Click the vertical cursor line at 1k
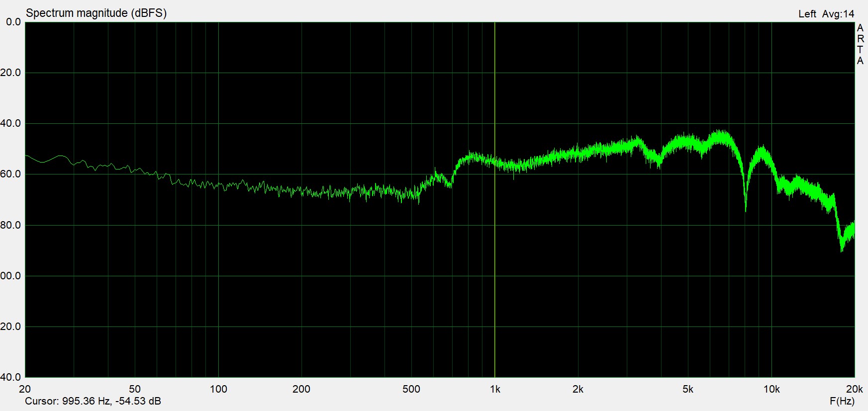The image size is (868, 411). click(494, 199)
